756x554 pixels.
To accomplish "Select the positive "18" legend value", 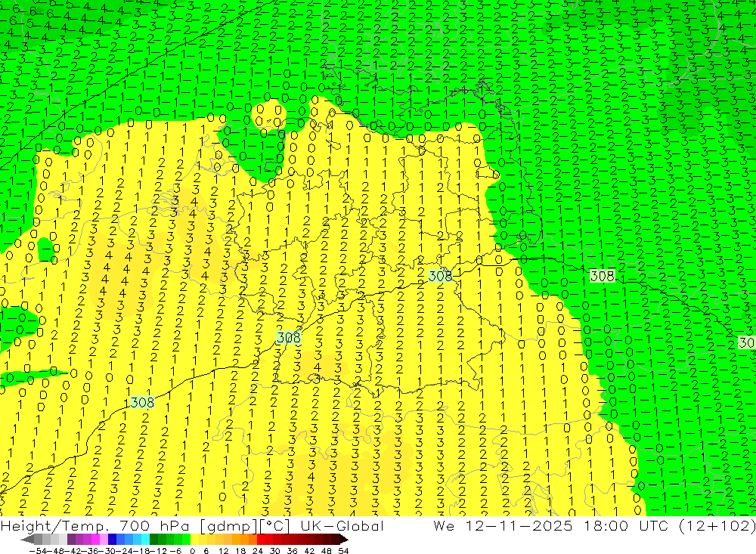I will [x=240, y=551].
